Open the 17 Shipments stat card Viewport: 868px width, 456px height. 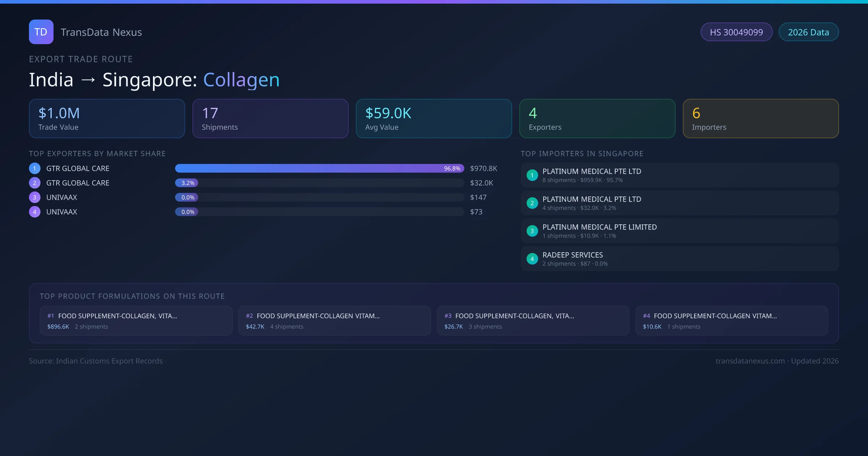point(270,118)
